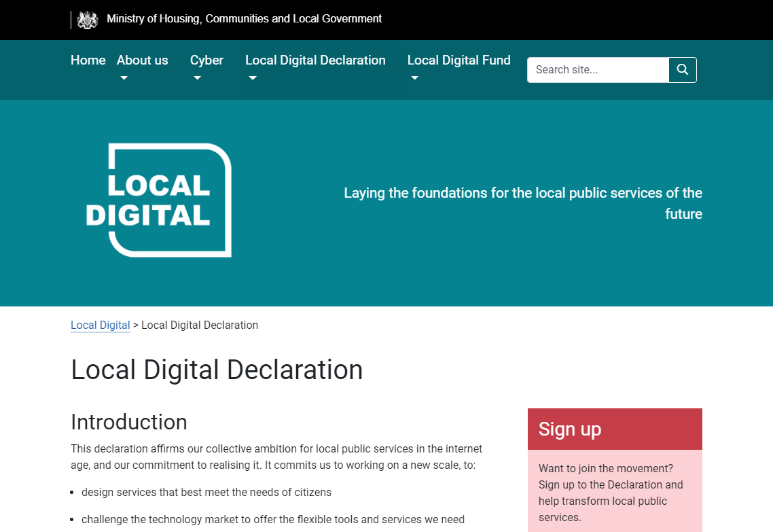Click the text 'Want to join the movement?'

(x=605, y=468)
